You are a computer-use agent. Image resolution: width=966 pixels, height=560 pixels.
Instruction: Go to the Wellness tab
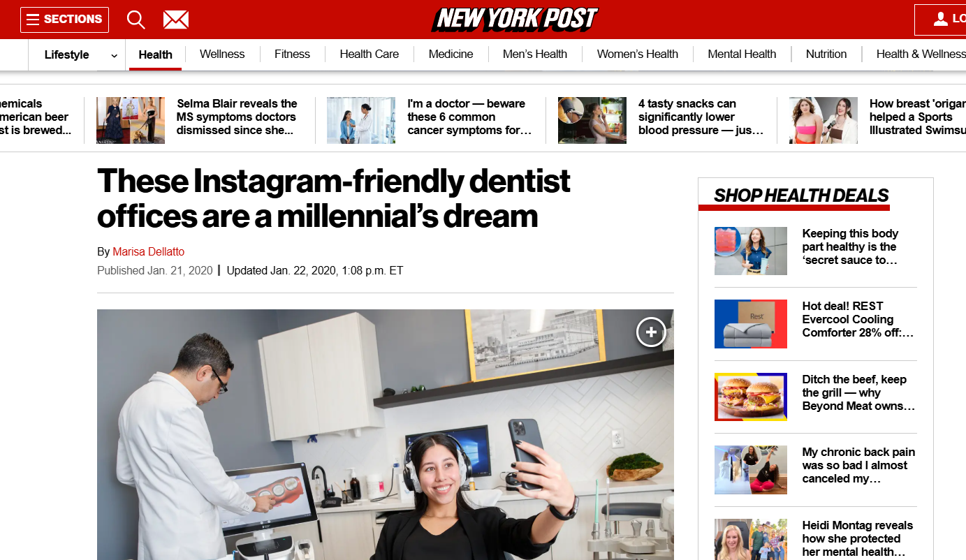coord(222,54)
